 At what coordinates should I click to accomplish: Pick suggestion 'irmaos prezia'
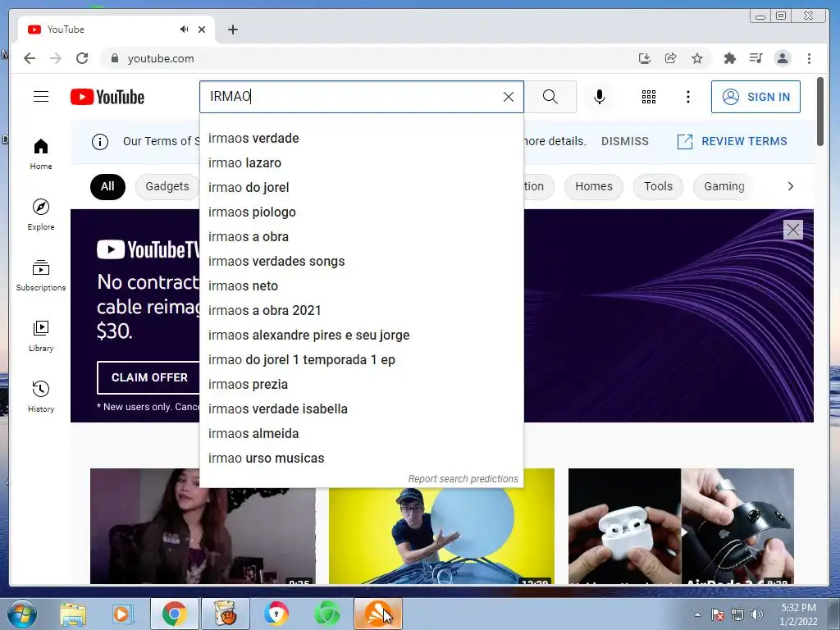coord(362,385)
